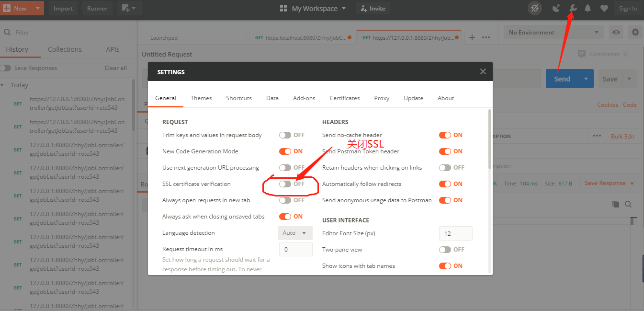Viewport: 644px width, 311px height.
Task: Search the response with magnifier icon
Action: click(628, 204)
